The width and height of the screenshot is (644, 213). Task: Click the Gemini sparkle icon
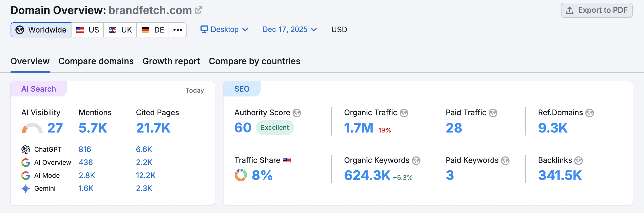point(26,188)
